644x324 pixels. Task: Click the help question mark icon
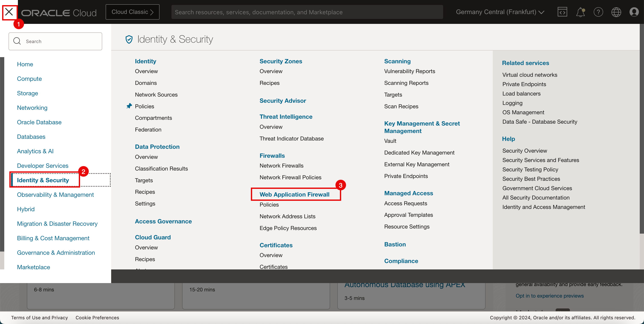[x=598, y=12]
